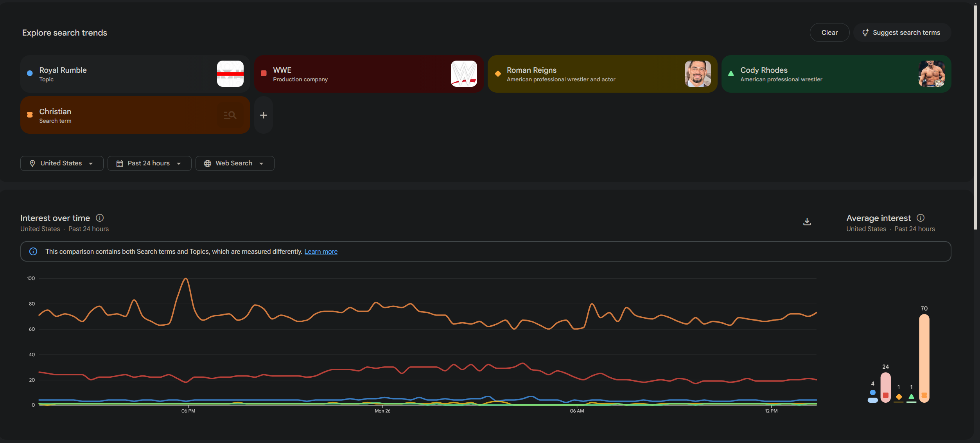
Task: Open the United States location dropdown
Action: point(62,163)
